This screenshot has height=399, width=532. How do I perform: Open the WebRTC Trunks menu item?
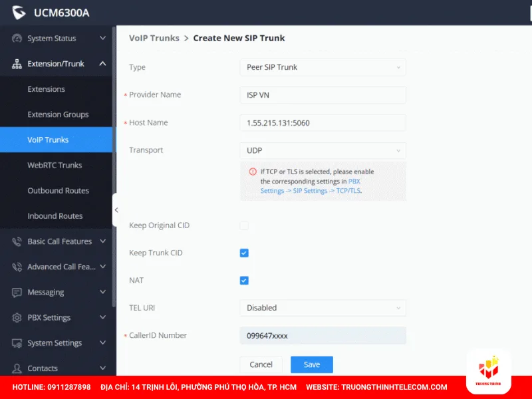pyautogui.click(x=56, y=165)
